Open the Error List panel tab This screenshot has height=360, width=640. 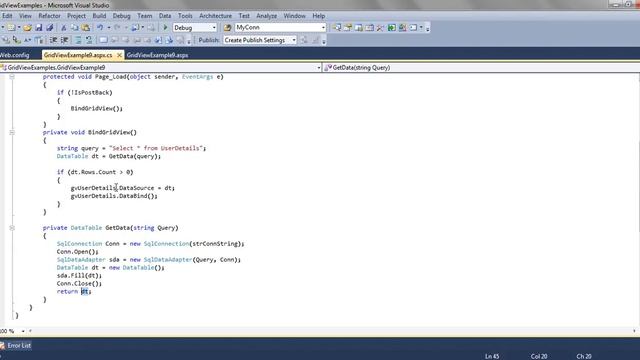coord(16,346)
